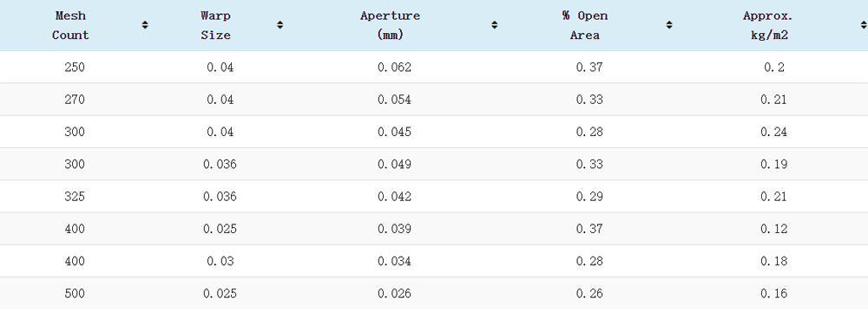Click the 325 mesh count cell
The width and height of the screenshot is (868, 312).
tap(74, 197)
